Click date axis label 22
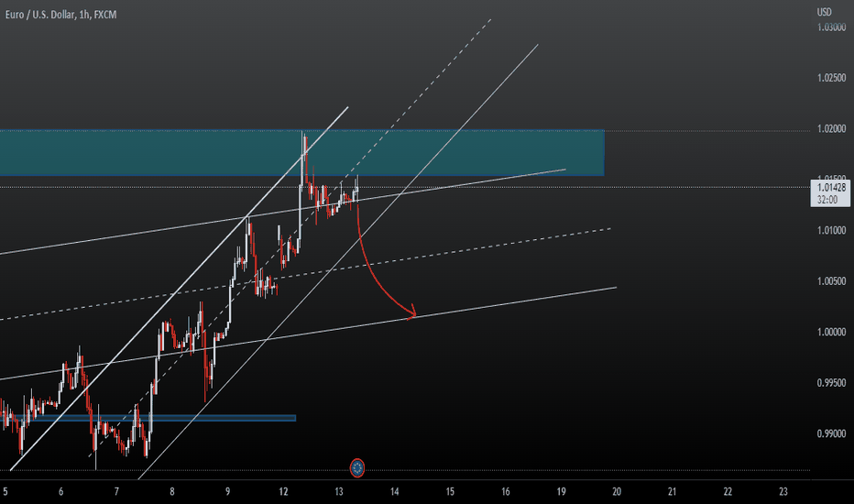 click(728, 491)
